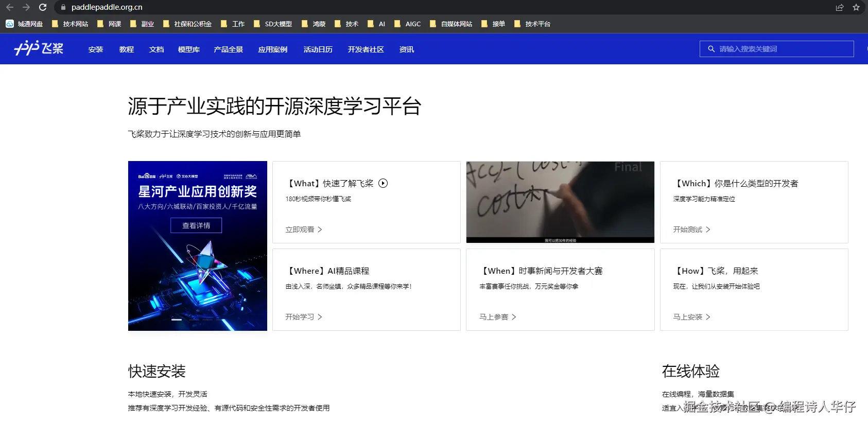Bookmark this page with star icon
Viewport: 868px width, 426px height.
(856, 7)
